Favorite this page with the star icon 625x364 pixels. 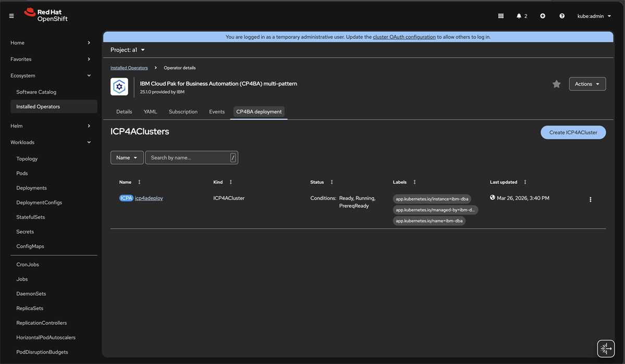556,84
